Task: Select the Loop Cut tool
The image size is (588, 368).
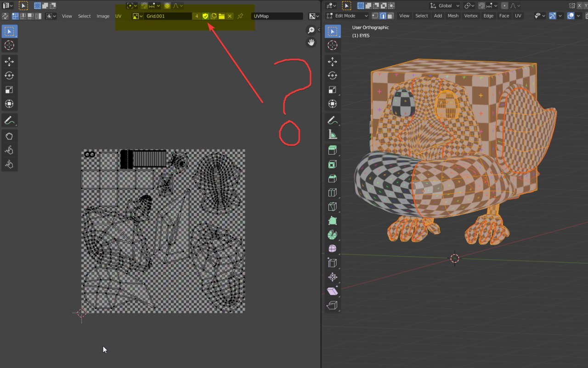Action: click(x=333, y=193)
